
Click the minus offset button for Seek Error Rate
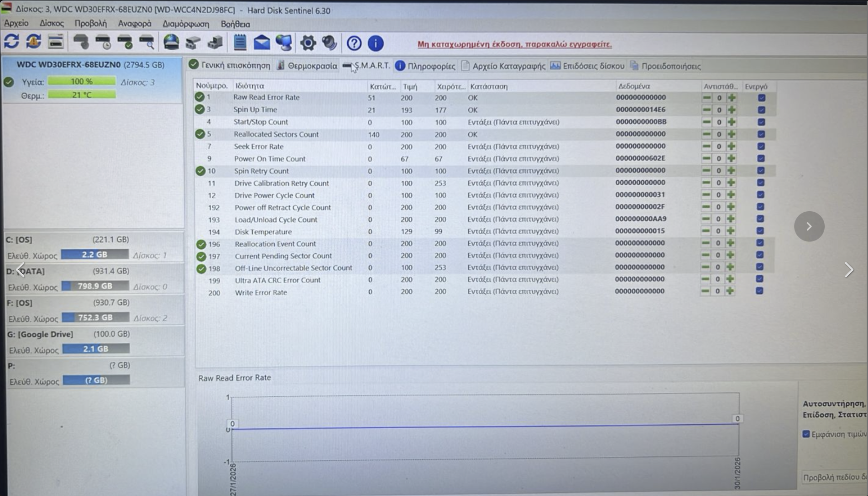click(x=706, y=146)
